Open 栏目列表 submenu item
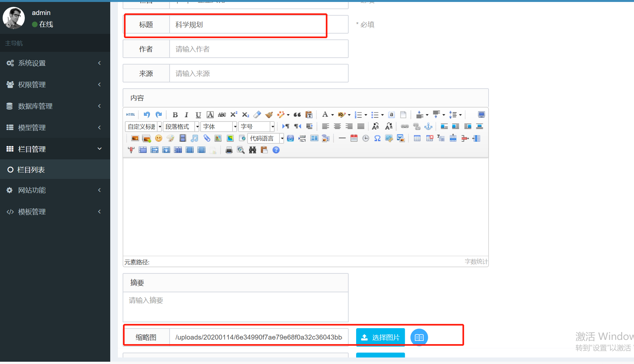The image size is (634, 364). (55, 169)
